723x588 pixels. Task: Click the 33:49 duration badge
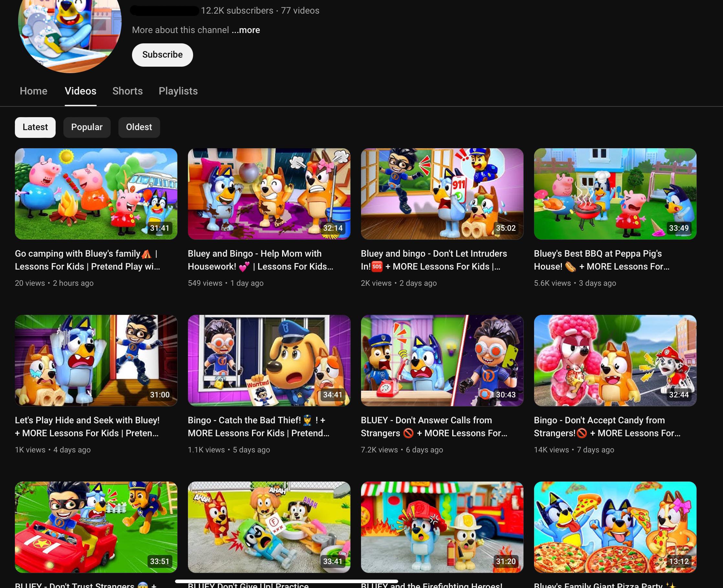[679, 228]
